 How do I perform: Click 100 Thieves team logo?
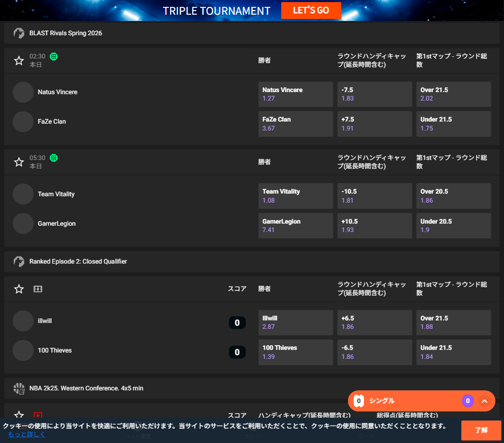[x=23, y=350]
